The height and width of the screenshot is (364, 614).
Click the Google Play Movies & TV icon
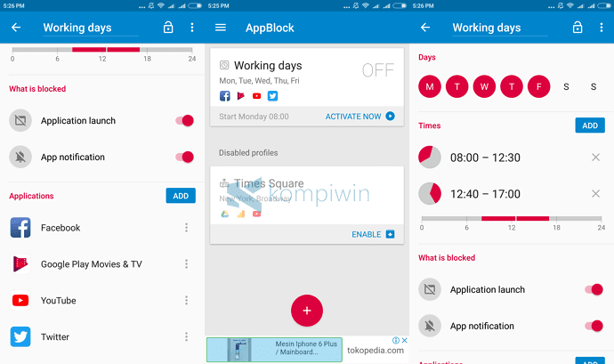click(20, 264)
